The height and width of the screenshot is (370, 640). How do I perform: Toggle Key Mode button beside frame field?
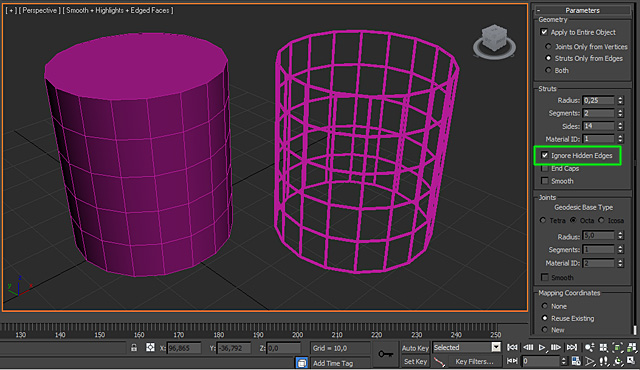tap(512, 361)
